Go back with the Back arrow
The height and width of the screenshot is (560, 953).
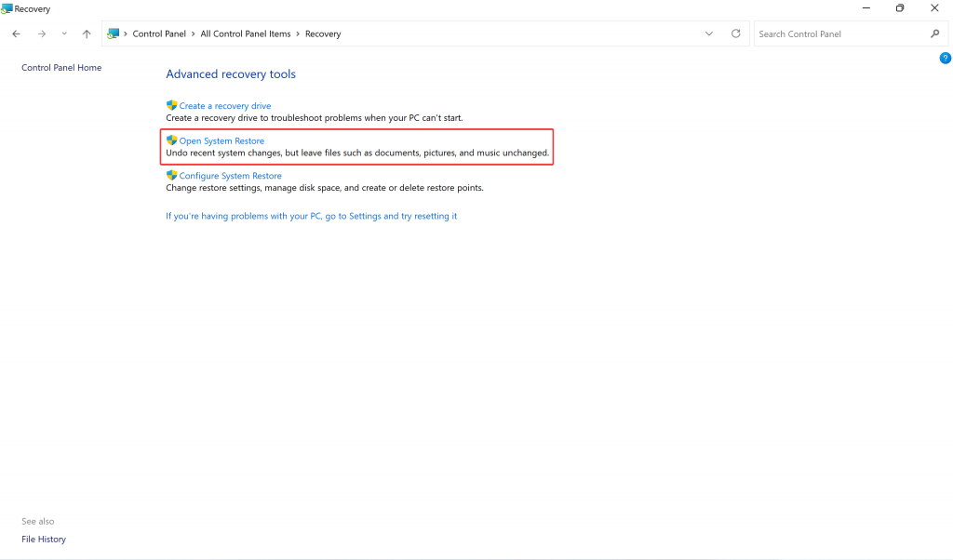pos(17,34)
